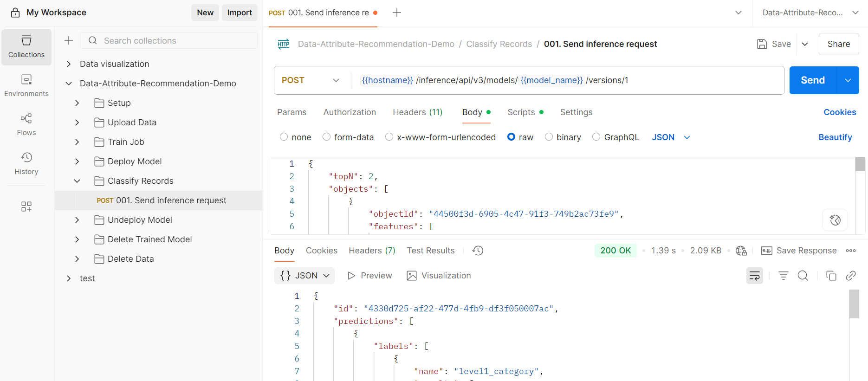Image resolution: width=868 pixels, height=381 pixels.
Task: Open the History sidebar panel
Action: click(x=26, y=164)
